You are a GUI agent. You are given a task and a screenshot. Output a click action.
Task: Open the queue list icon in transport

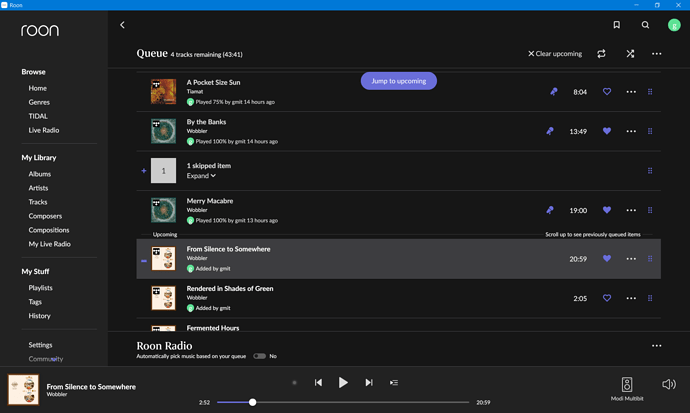(394, 383)
